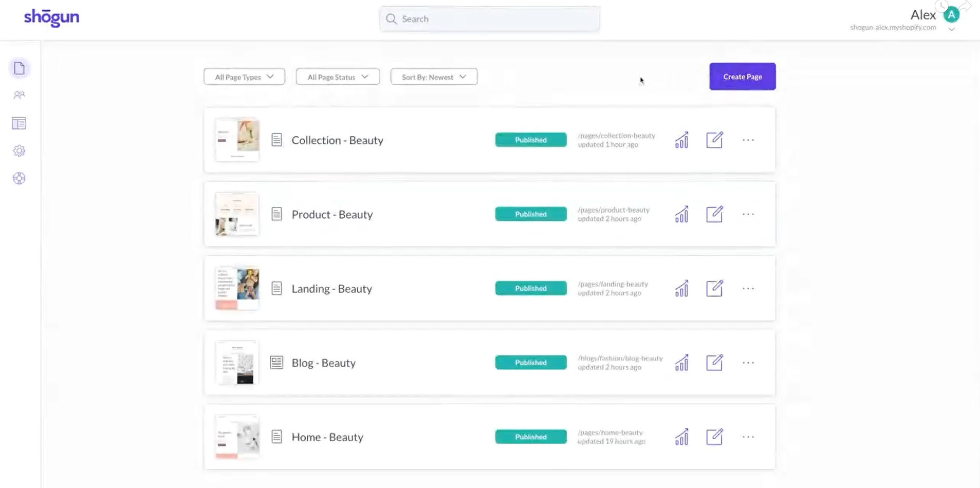Open more options for Home - Beauty
980x488 pixels.
click(748, 437)
